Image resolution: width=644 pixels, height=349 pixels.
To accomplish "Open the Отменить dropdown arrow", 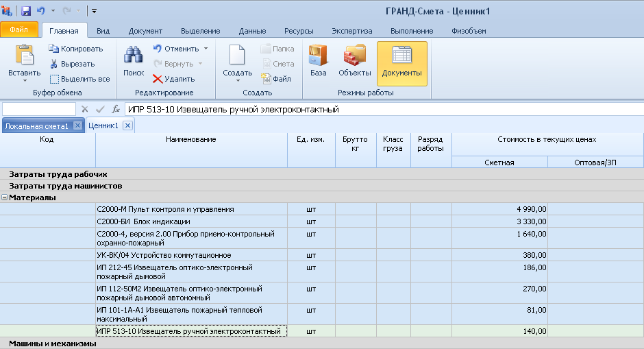I will point(206,49).
